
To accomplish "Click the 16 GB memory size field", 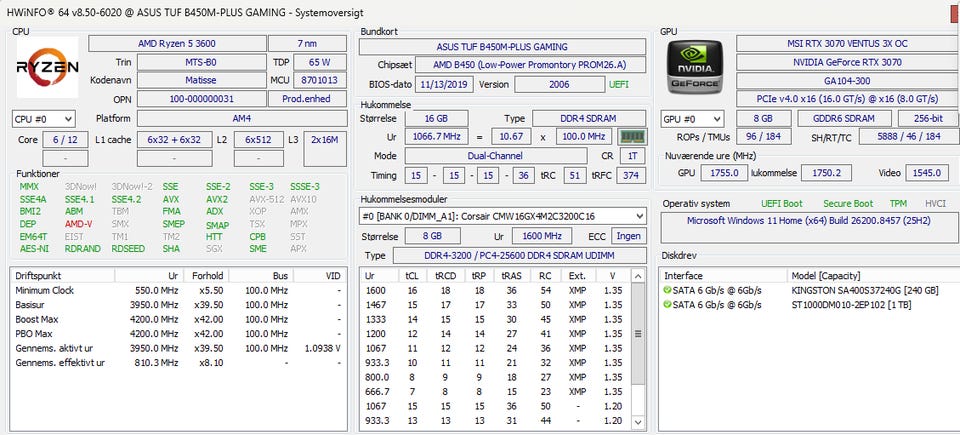I will pos(437,118).
